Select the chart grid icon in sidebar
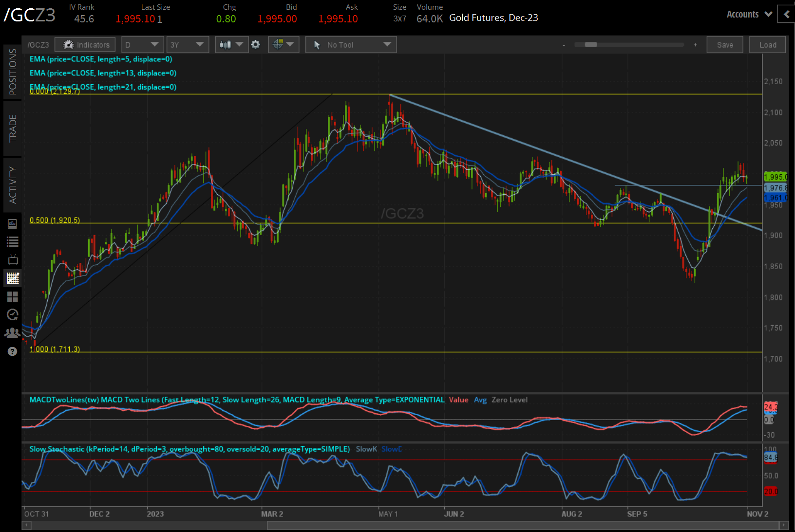 pos(13,278)
